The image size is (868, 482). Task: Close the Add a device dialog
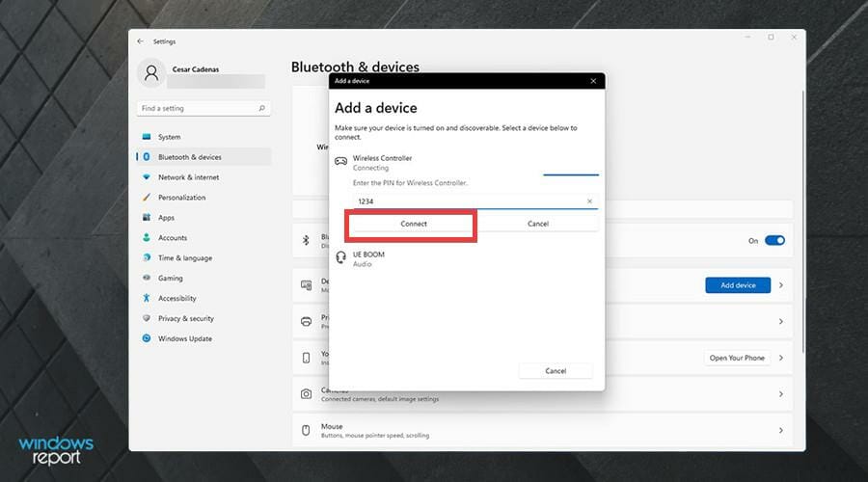(593, 81)
